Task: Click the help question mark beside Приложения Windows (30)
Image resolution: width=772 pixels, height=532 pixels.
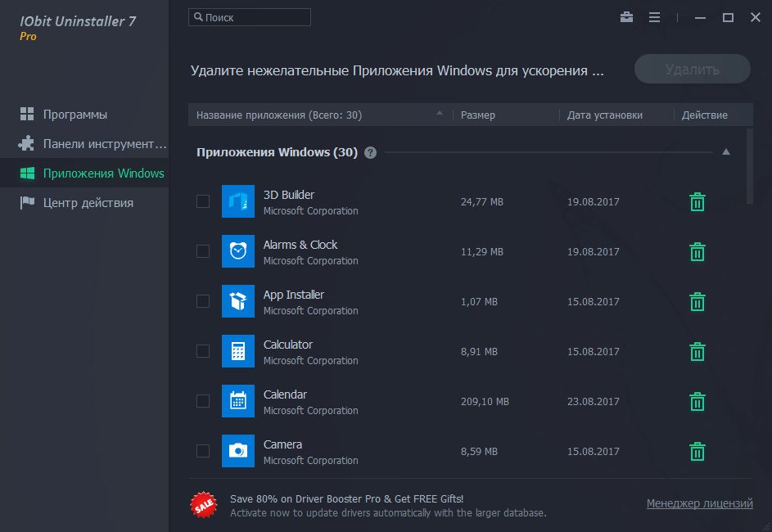Action: click(x=370, y=152)
